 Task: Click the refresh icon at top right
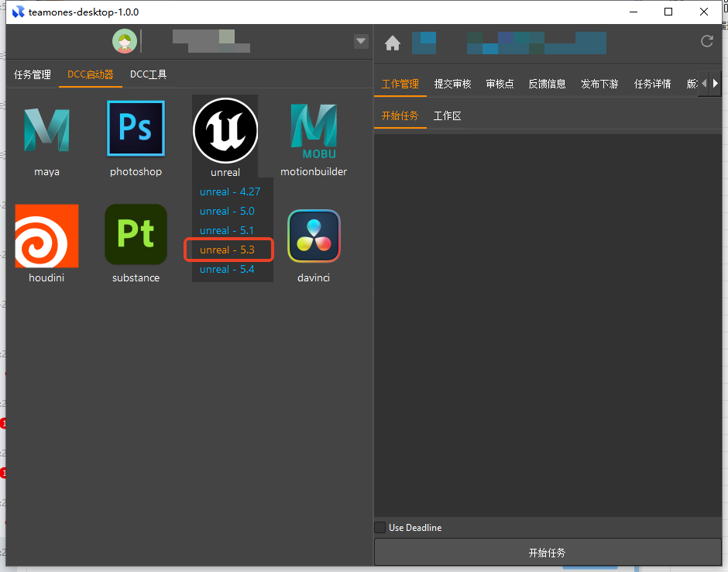706,42
